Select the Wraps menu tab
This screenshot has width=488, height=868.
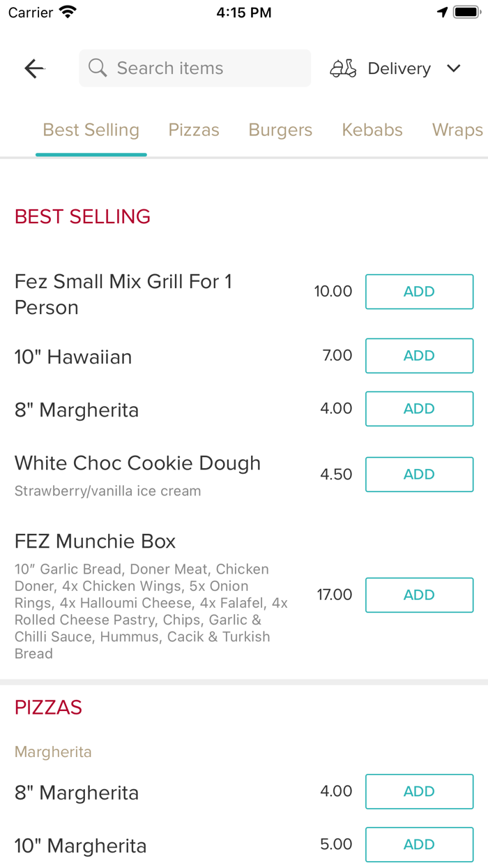click(457, 130)
